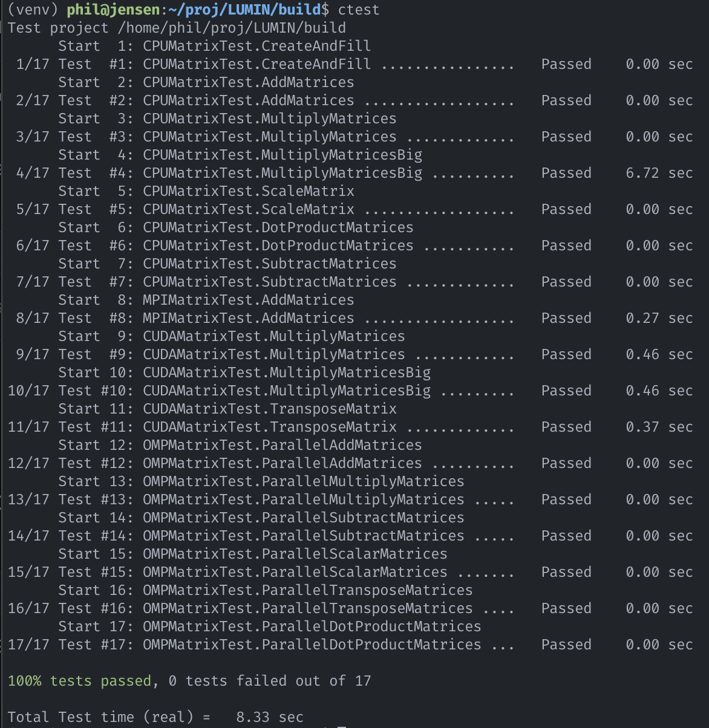
Task: Click 'Test #10: CUDAMatrixTest.MultiplyMatricesBig' result line
Action: 350,391
